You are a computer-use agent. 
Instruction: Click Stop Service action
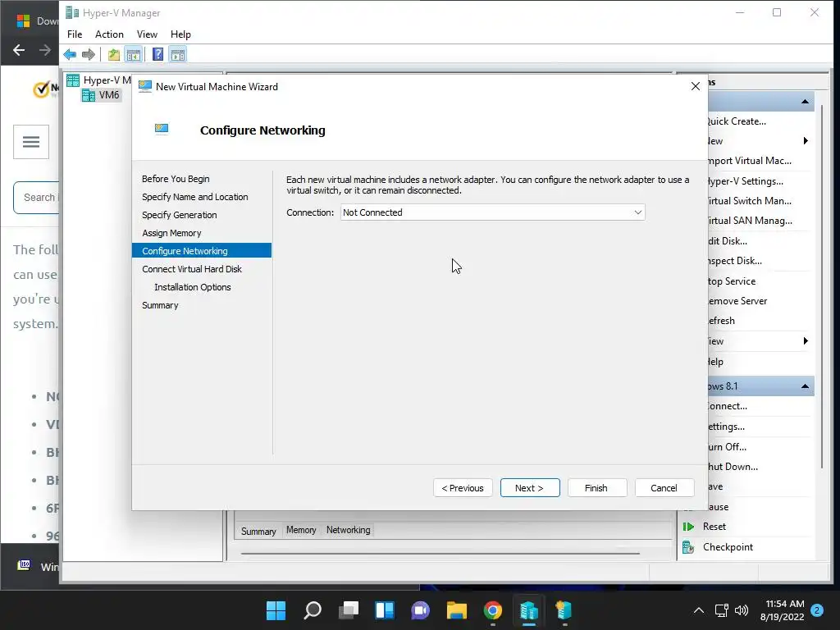(732, 281)
